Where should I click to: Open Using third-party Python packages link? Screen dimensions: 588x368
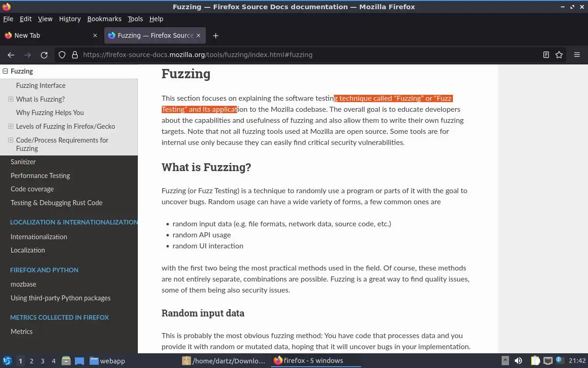pos(61,298)
